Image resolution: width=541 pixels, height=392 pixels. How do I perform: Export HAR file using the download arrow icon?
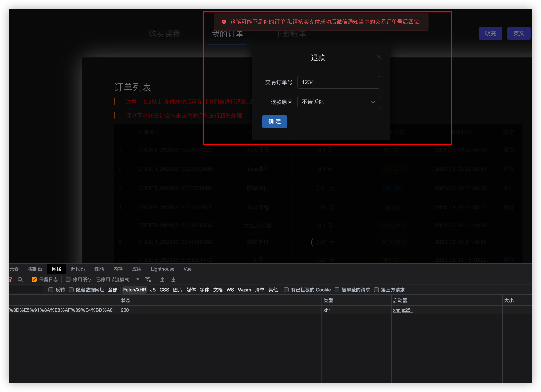tap(173, 279)
